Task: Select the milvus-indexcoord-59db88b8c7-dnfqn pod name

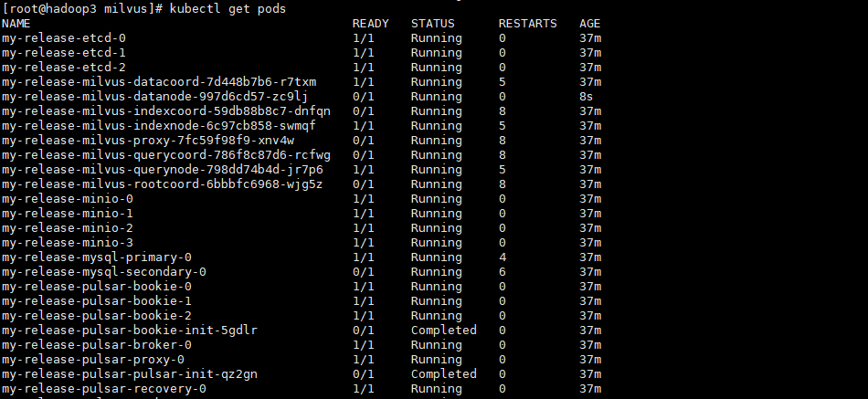Action: [x=166, y=111]
